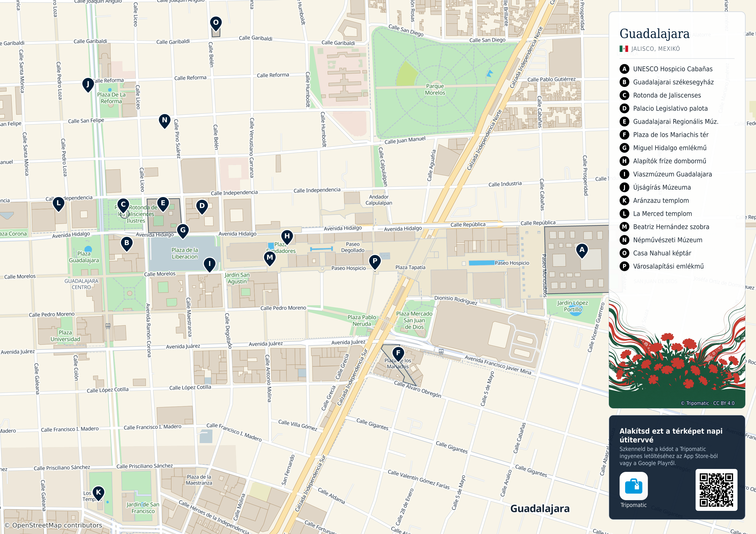The width and height of the screenshot is (756, 534).
Task: Choose Rotonda de Jaliscenses legend entry
Action: point(660,95)
